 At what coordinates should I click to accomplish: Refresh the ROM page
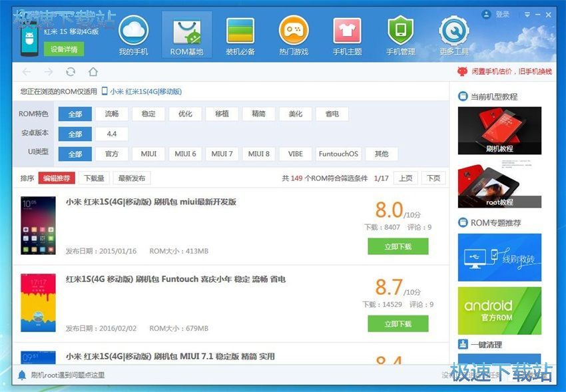[x=71, y=72]
